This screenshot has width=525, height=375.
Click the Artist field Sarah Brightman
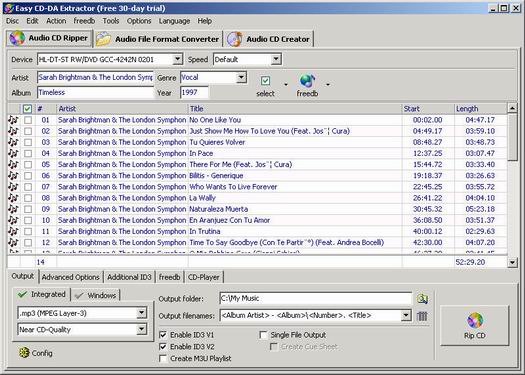coord(95,77)
